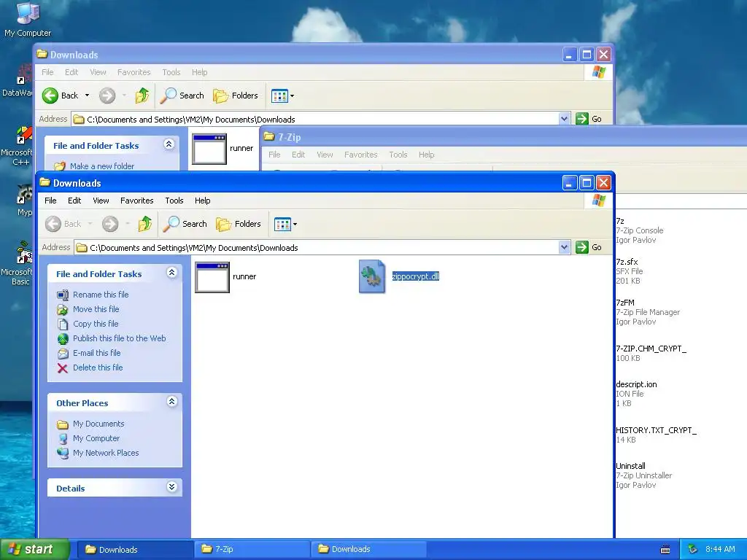Toggle the Folders pane in front Downloads window

[x=239, y=224]
